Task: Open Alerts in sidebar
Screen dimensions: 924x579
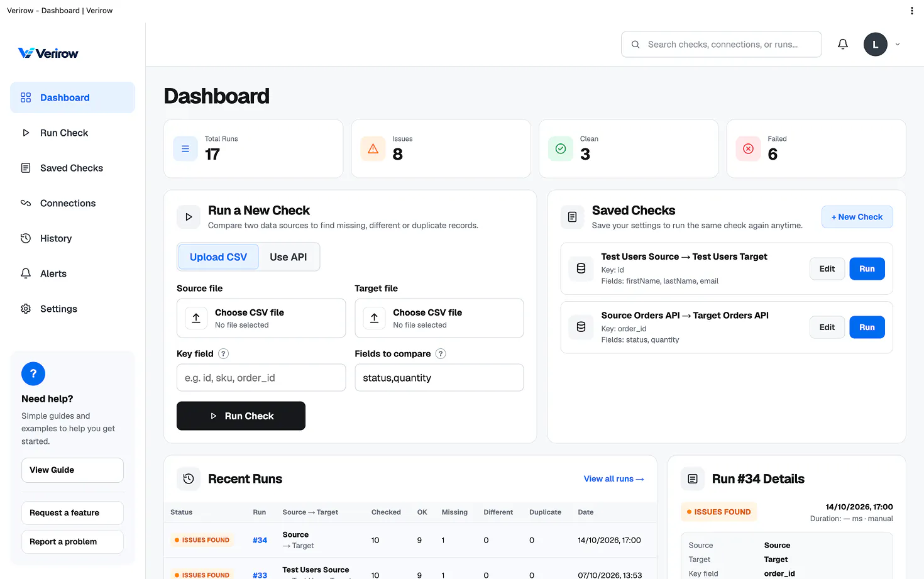Action: pyautogui.click(x=72, y=273)
